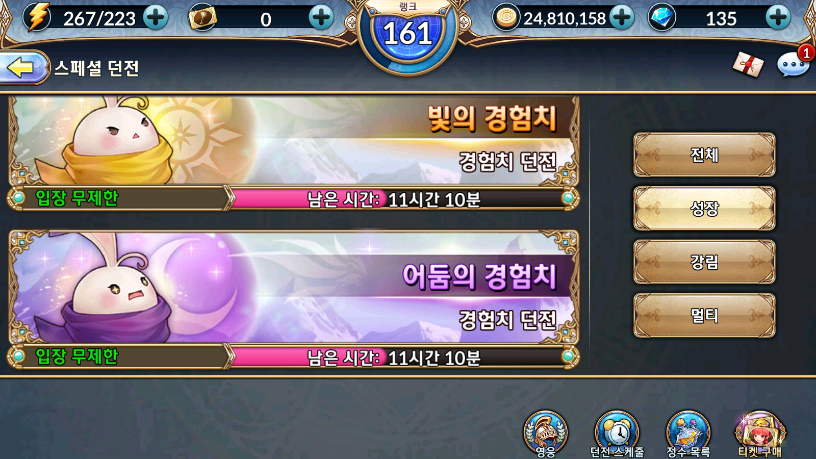Buy gems using the blue gem plus button
The height and width of the screenshot is (459, 816).
click(x=778, y=18)
